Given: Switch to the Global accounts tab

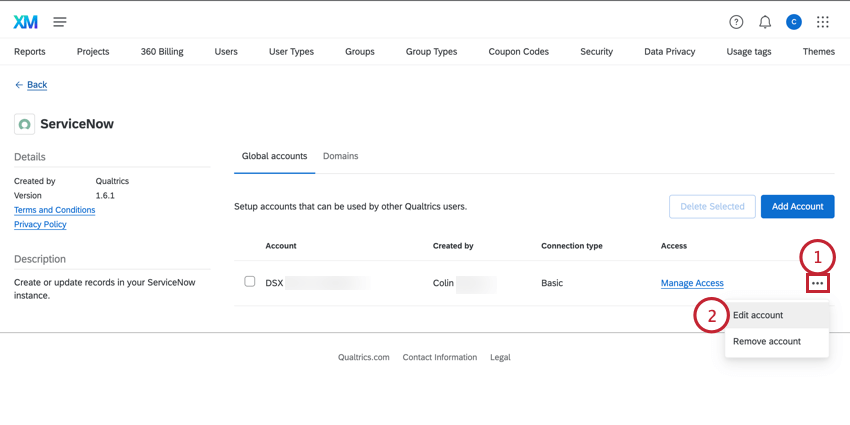Looking at the screenshot, I should (x=274, y=156).
